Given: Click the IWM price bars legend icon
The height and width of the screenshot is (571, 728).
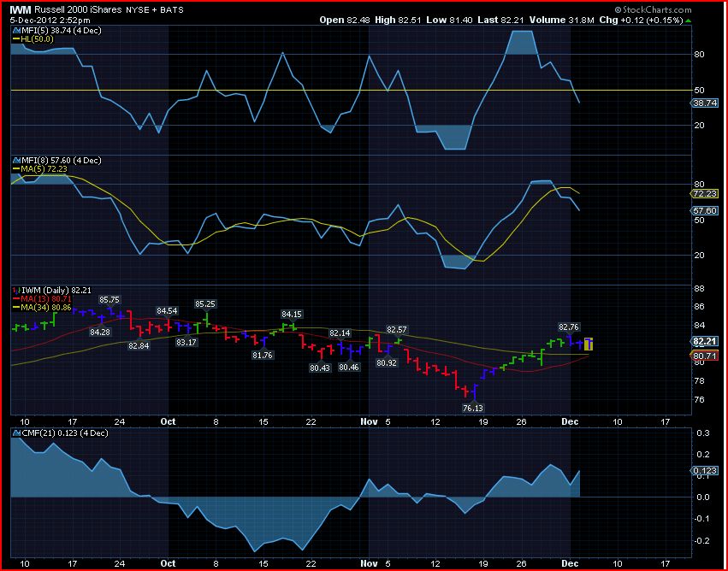Looking at the screenshot, I should pos(15,290).
